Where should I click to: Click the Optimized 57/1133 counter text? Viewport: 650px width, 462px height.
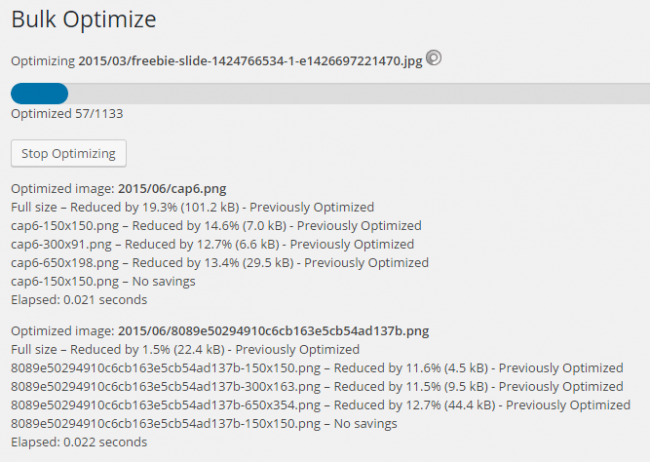tap(67, 114)
